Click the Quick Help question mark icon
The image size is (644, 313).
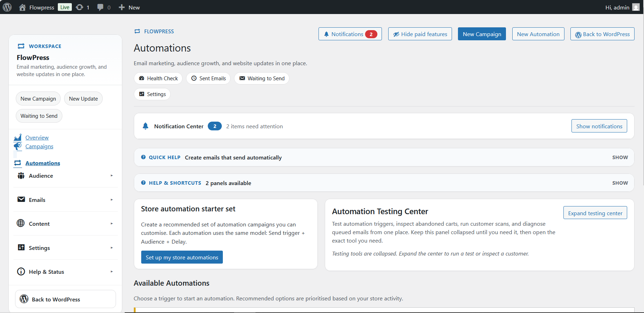143,157
